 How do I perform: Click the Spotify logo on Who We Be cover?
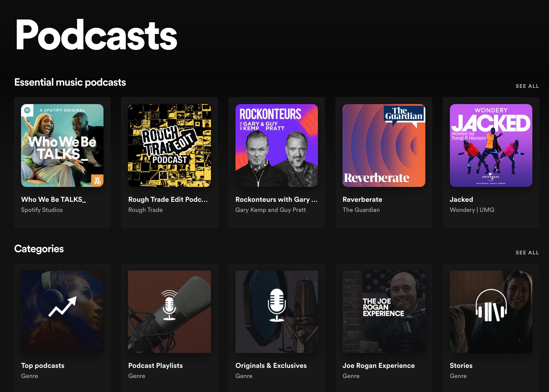click(x=27, y=110)
